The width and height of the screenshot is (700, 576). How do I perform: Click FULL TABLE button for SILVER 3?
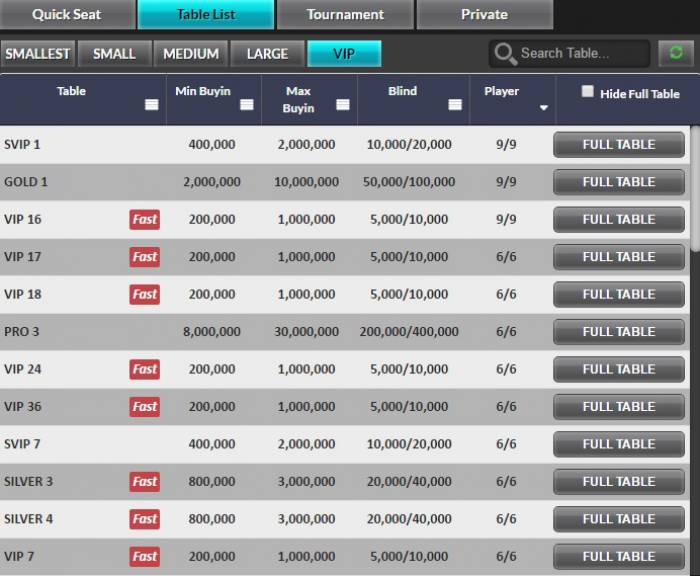click(x=619, y=481)
